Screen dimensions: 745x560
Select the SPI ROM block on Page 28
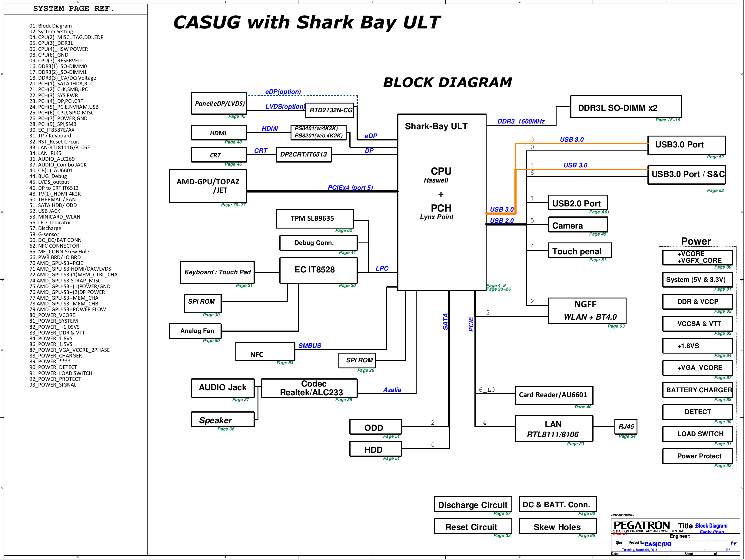(x=357, y=361)
